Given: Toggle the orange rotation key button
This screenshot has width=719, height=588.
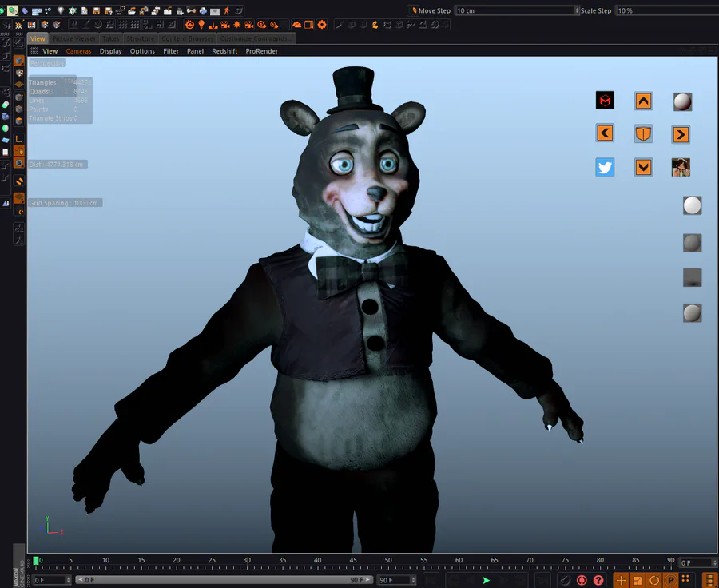Looking at the screenshot, I should [654, 580].
